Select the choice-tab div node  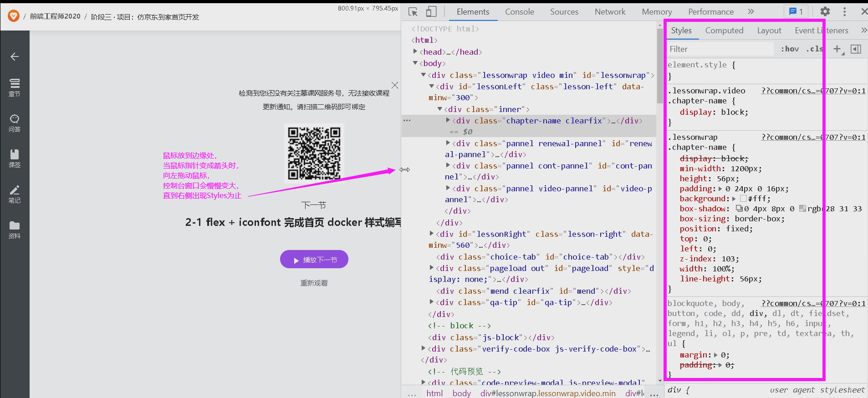540,257
